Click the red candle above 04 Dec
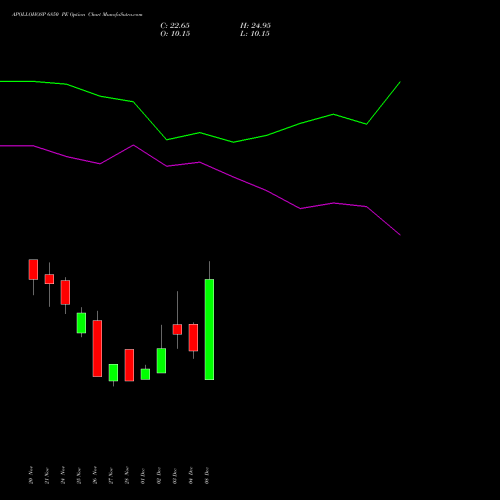This screenshot has width=500, height=500. pos(193,338)
